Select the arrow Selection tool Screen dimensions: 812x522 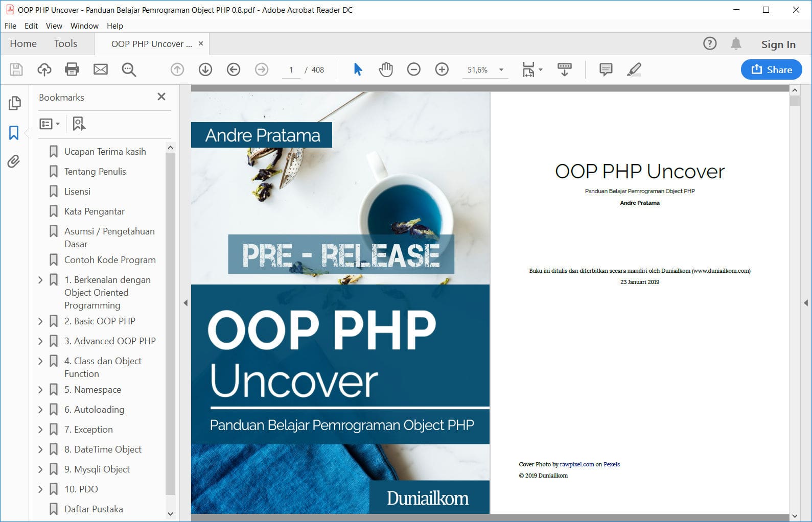(358, 69)
